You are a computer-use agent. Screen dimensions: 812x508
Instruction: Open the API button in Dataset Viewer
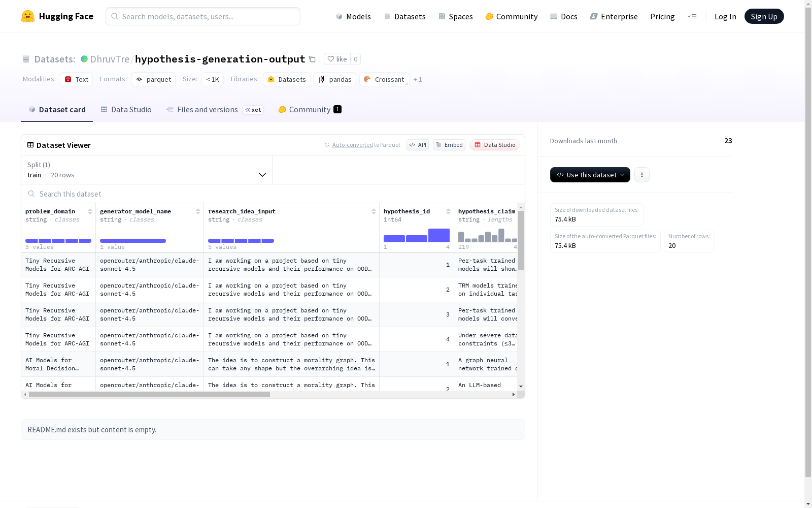tap(418, 145)
